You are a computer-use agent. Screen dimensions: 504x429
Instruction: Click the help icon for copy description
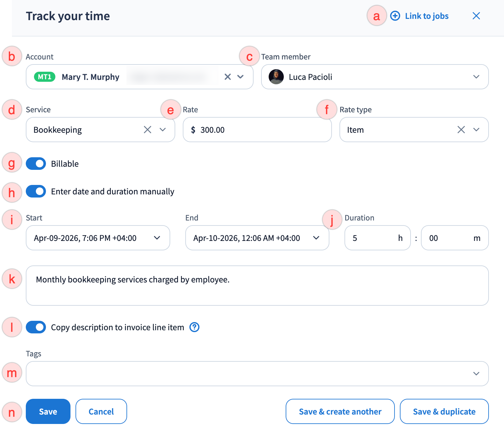point(194,327)
